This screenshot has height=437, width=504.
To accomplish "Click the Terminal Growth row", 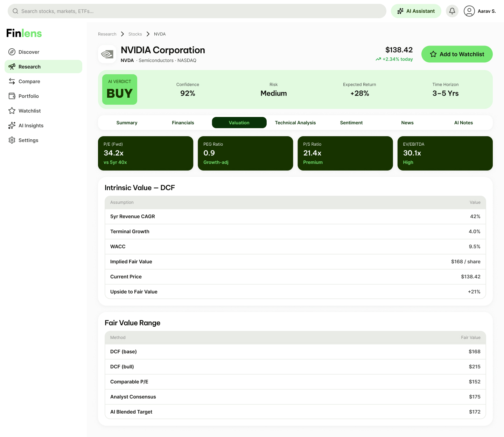I will click(295, 231).
